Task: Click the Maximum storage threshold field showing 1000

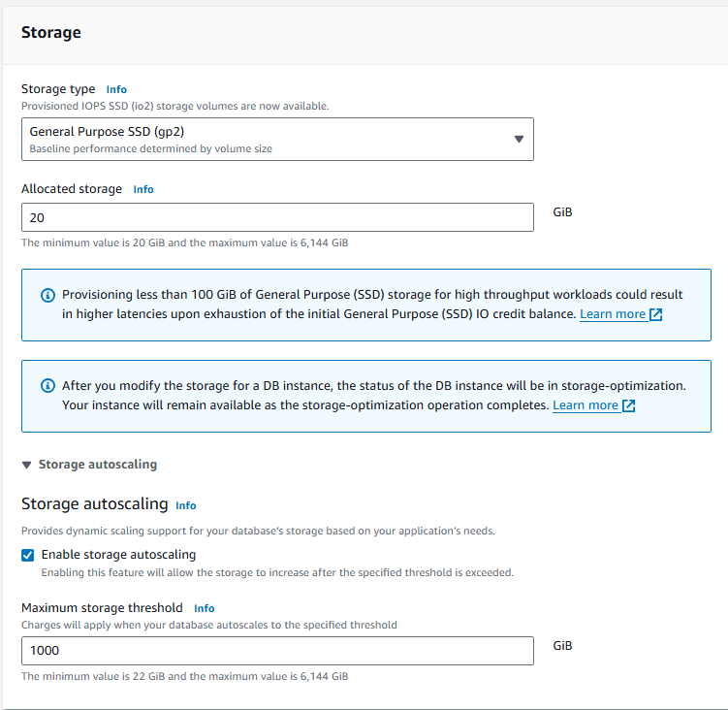Action: pos(277,651)
